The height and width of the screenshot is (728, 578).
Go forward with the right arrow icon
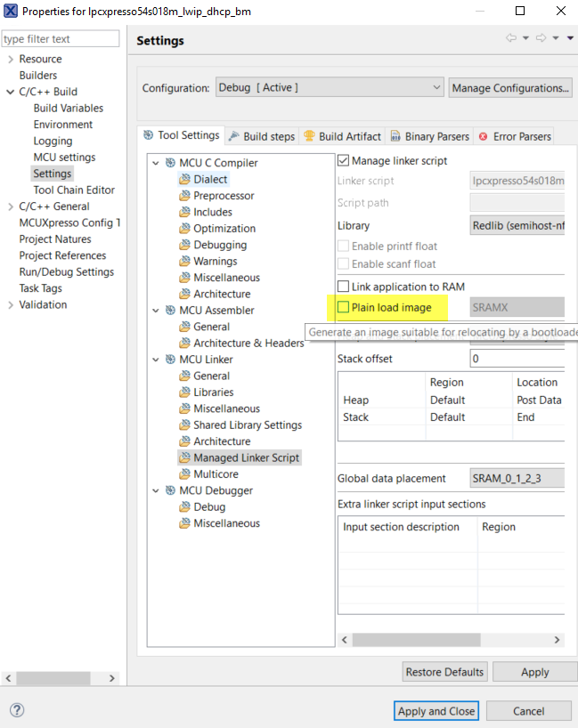(x=541, y=38)
